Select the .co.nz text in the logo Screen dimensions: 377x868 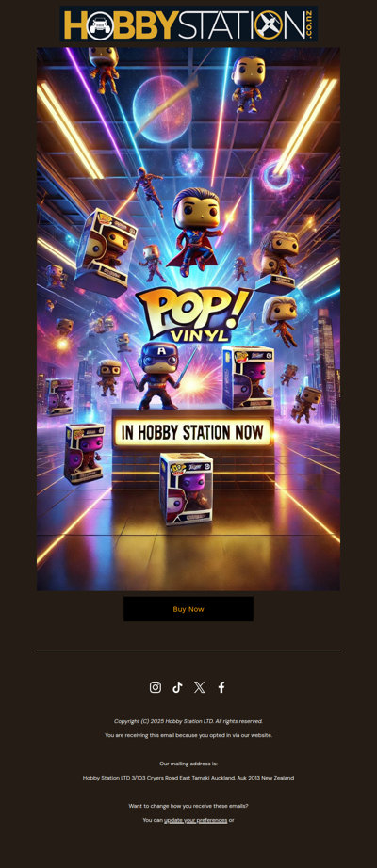[x=309, y=24]
